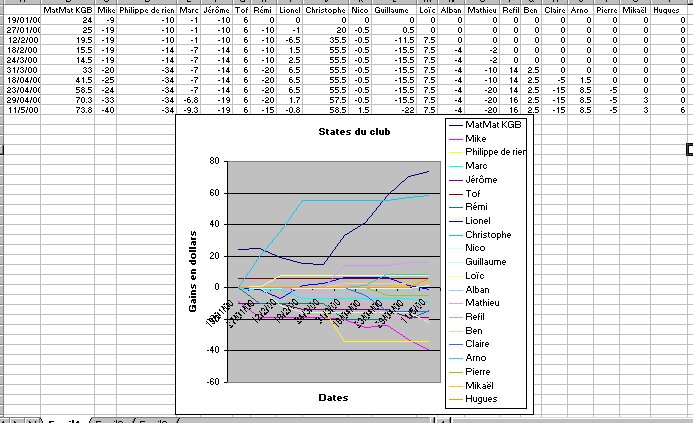Select the 'Refil' legend entry
Image resolution: width=693 pixels, height=423 pixels.
[467, 316]
